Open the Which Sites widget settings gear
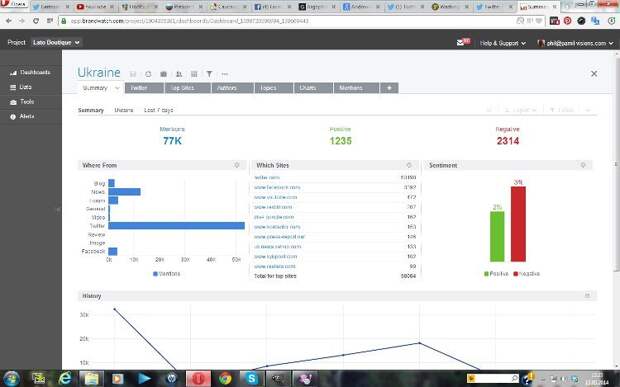The image size is (620, 387). point(409,165)
